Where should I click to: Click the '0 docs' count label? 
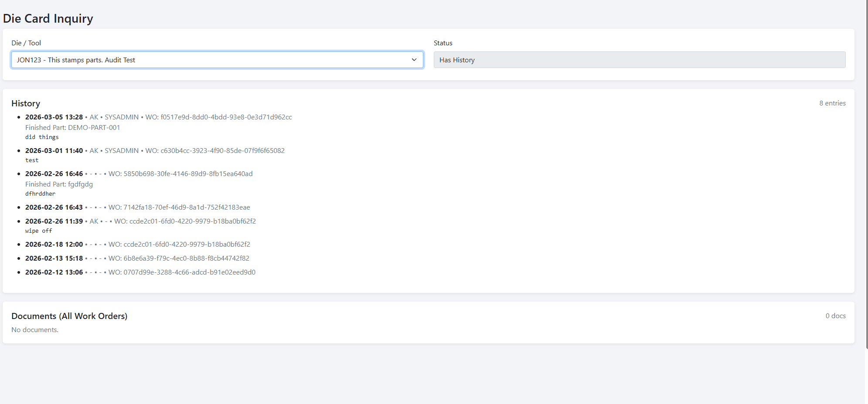835,316
